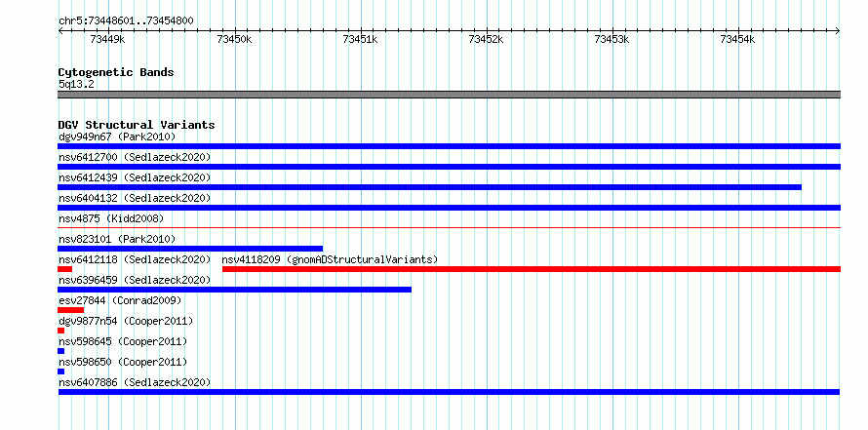The image size is (868, 430).
Task: Click the 5q13.2 band label
Action: pos(75,84)
